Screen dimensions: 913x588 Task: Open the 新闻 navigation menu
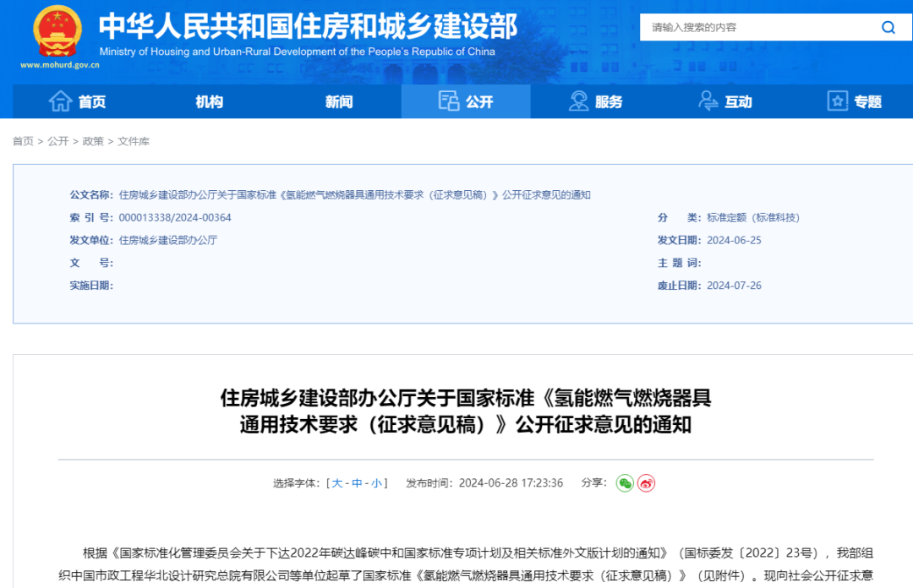[338, 101]
